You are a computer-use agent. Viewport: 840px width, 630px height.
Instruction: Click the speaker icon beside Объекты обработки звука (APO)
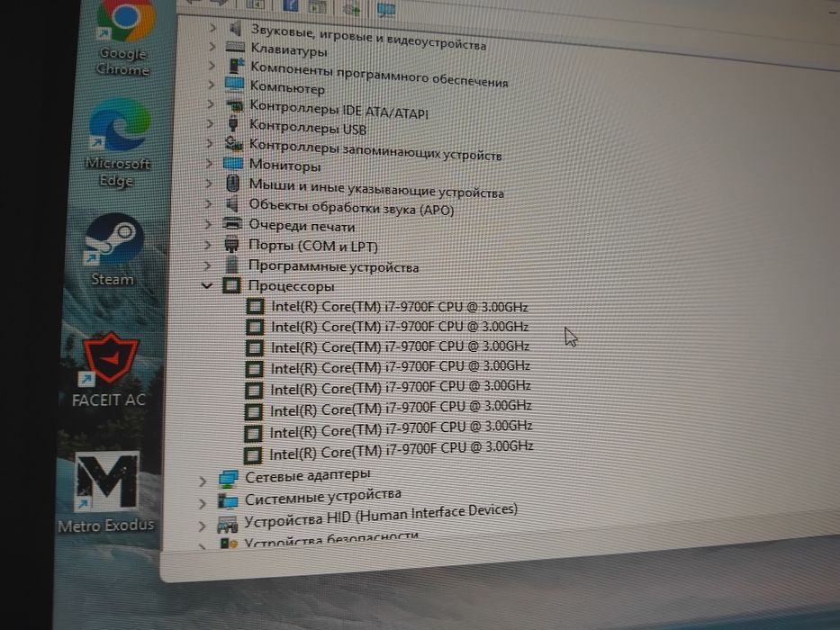(232, 203)
